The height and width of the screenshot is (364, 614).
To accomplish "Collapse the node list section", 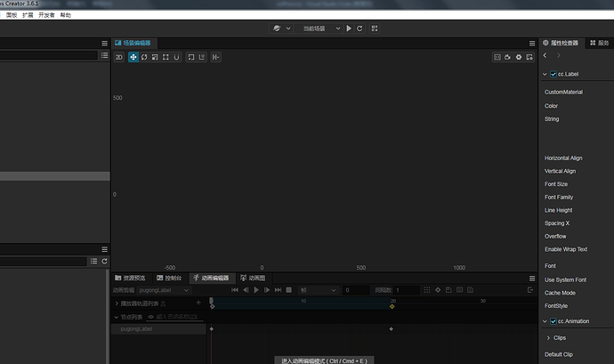I will click(x=117, y=317).
